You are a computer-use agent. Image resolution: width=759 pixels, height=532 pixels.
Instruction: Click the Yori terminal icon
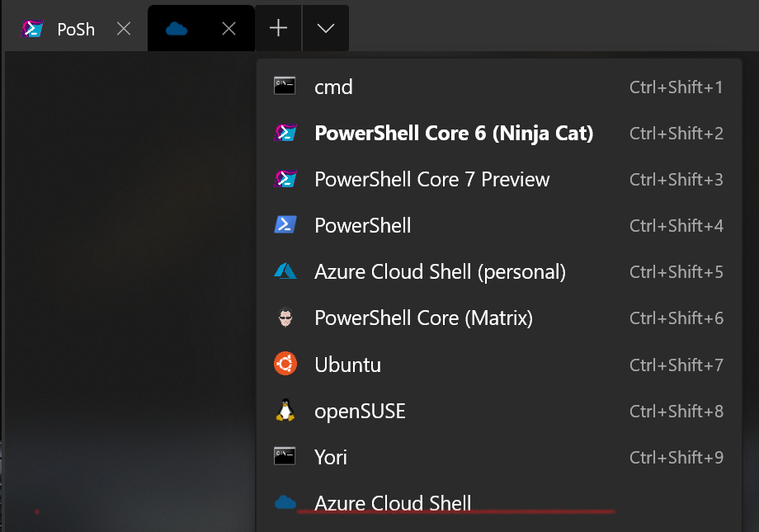pos(285,456)
